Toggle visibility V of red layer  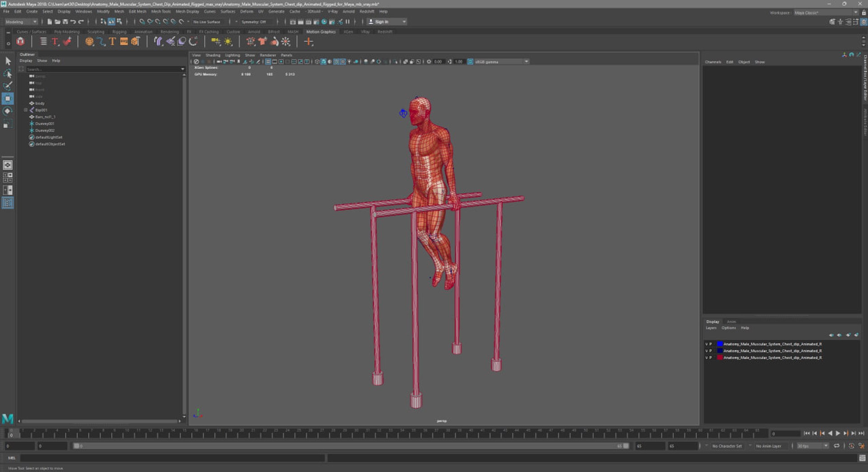pos(707,358)
